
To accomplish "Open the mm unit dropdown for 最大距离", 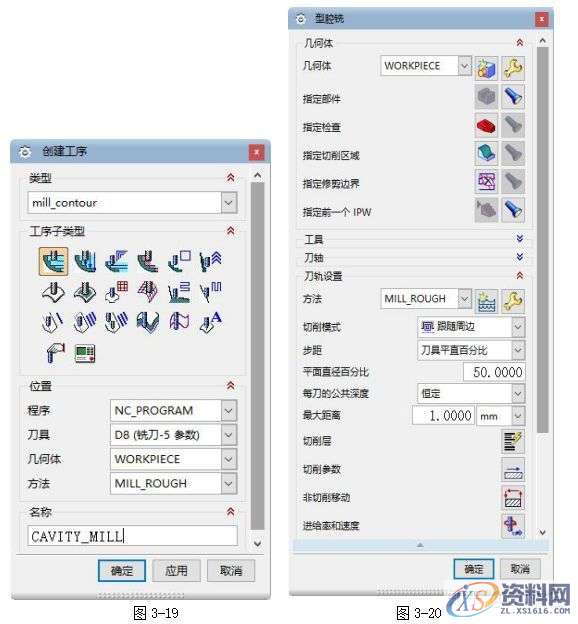I will tap(518, 416).
